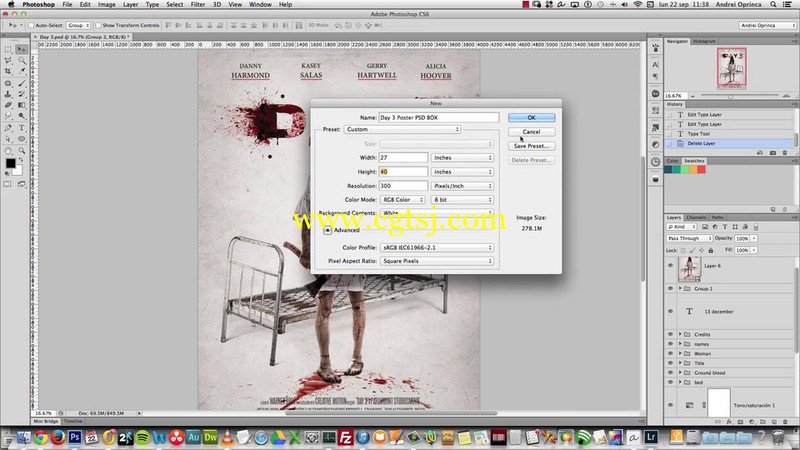Screen dimensions: 800x450
Task: Collapse the Advanced section
Action: click(328, 230)
